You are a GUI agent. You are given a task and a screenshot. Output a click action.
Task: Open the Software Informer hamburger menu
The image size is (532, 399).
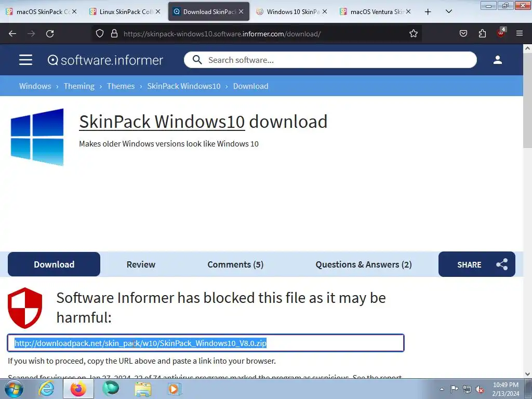[26, 60]
